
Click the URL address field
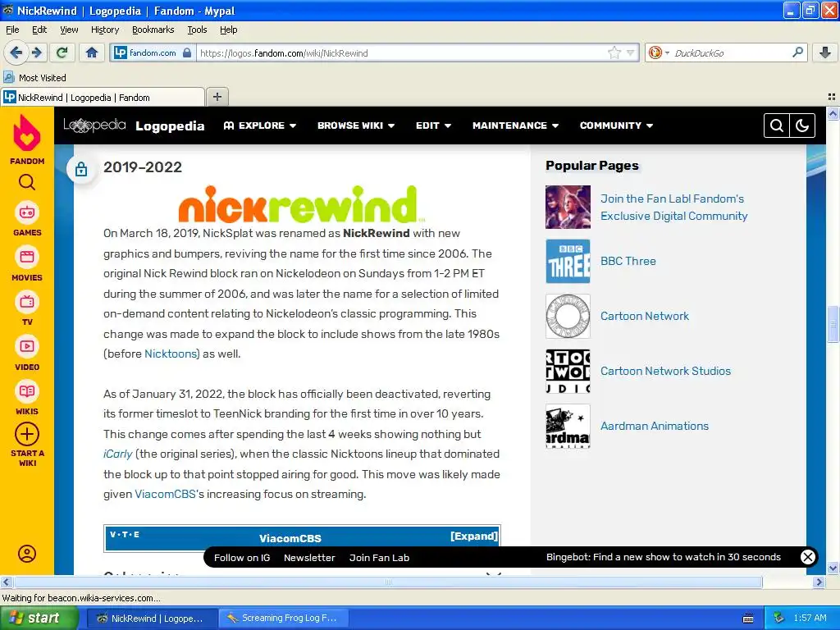tap(402, 52)
